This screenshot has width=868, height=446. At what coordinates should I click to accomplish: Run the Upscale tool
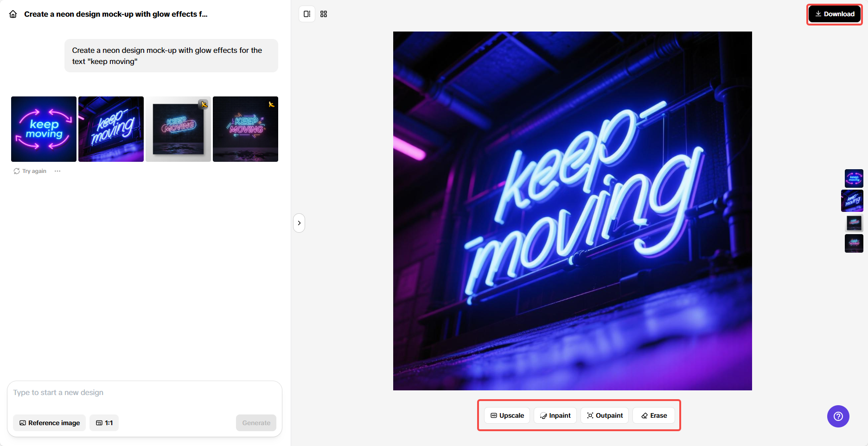pyautogui.click(x=507, y=415)
